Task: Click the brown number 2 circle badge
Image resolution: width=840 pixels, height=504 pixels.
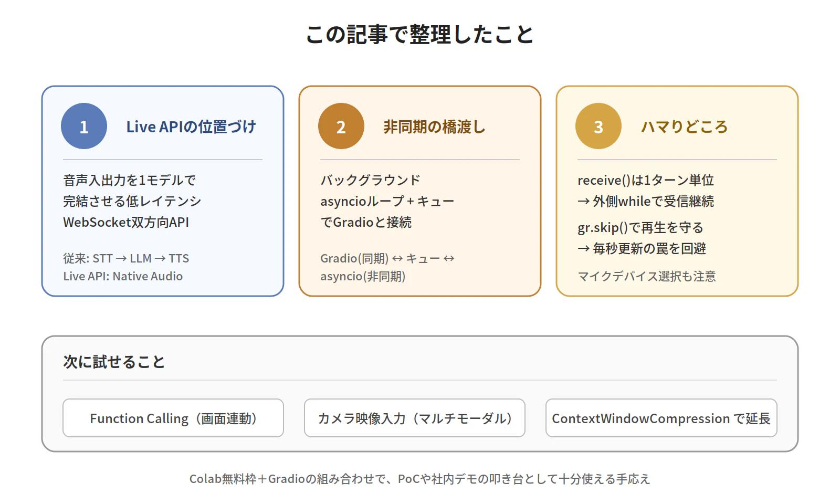Action: coord(341,126)
